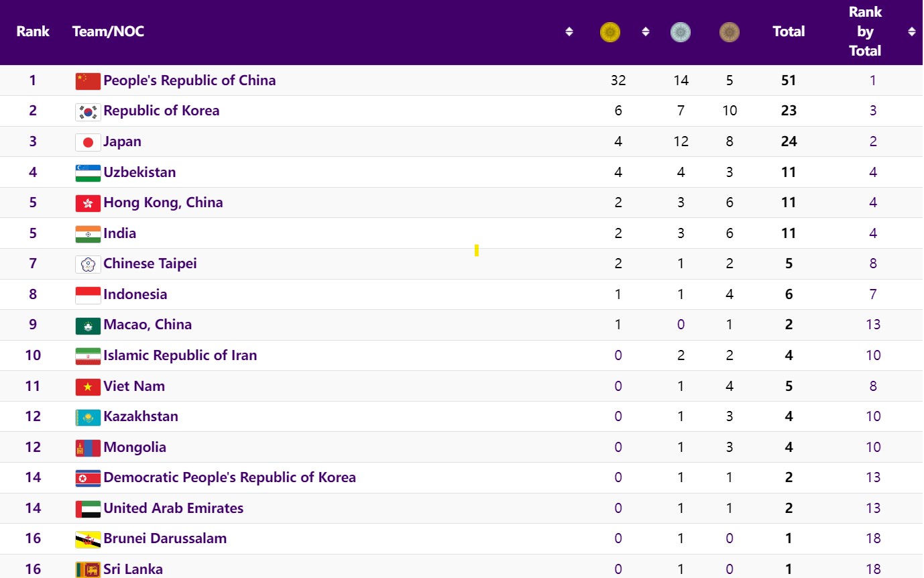Viewport: 924px width, 578px height.
Task: Open Kazakhstan team link
Action: pyautogui.click(x=141, y=416)
